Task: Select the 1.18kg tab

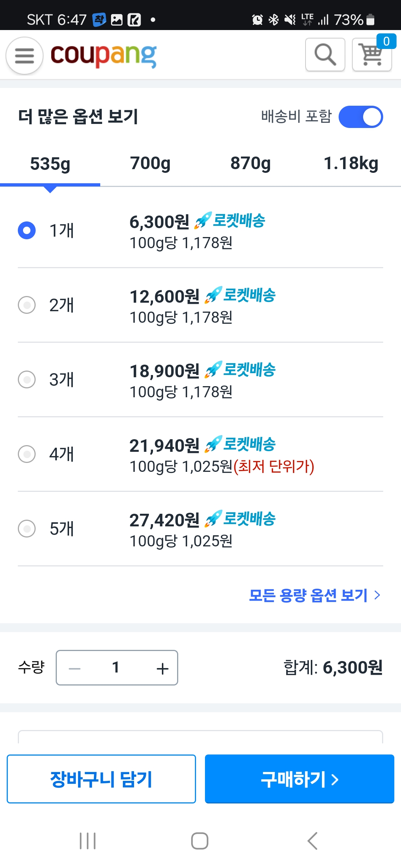Action: pos(351,163)
